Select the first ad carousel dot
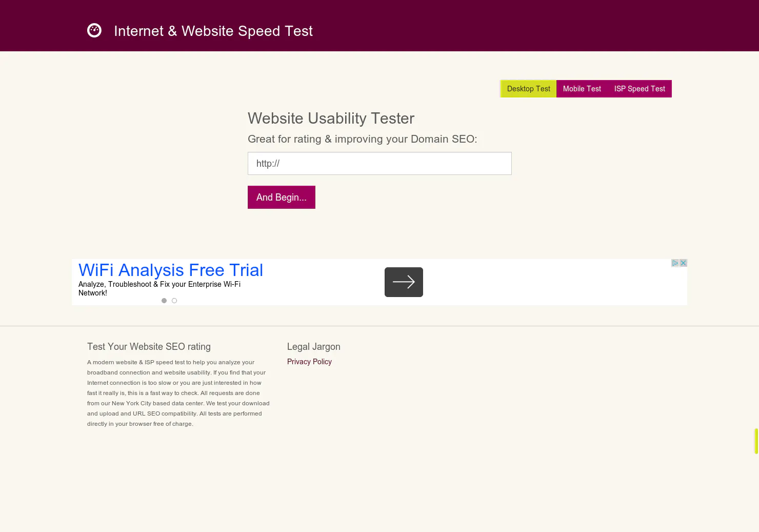This screenshot has width=759, height=532. [x=164, y=301]
